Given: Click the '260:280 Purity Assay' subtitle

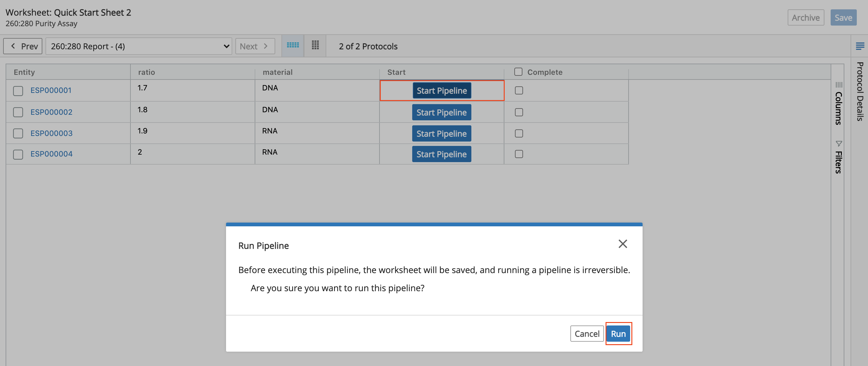Looking at the screenshot, I should click(x=41, y=24).
